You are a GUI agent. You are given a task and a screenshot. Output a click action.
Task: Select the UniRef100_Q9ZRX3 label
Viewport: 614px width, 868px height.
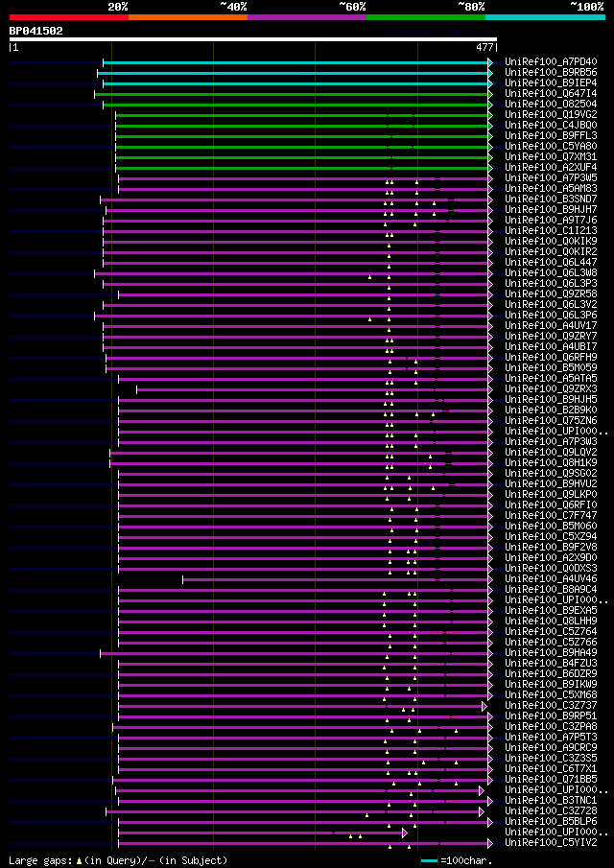click(551, 388)
